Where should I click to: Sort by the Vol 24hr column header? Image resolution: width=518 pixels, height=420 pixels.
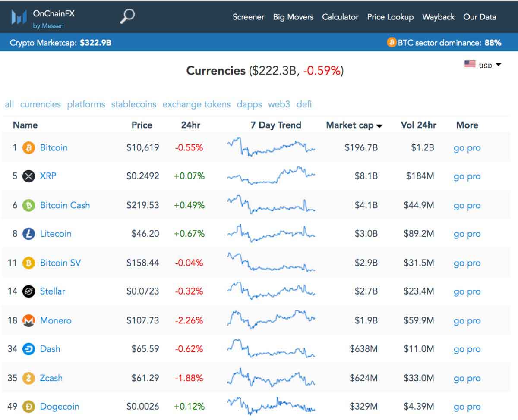(418, 125)
